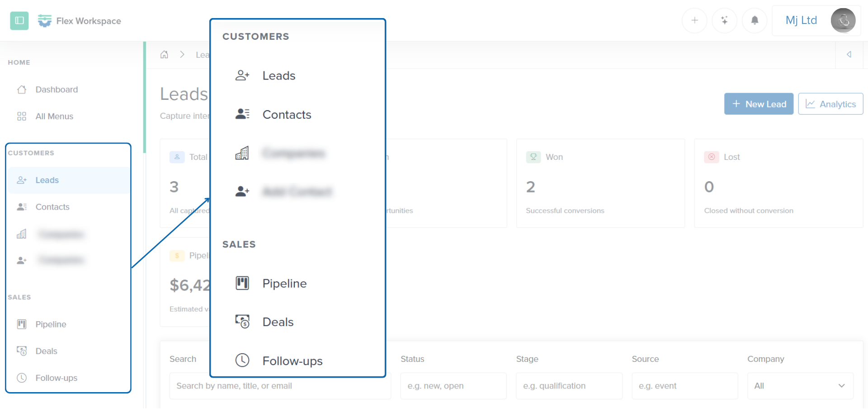This screenshot has height=412, width=868.
Task: Open Follow-ups via the clock icon
Action: pyautogui.click(x=21, y=378)
